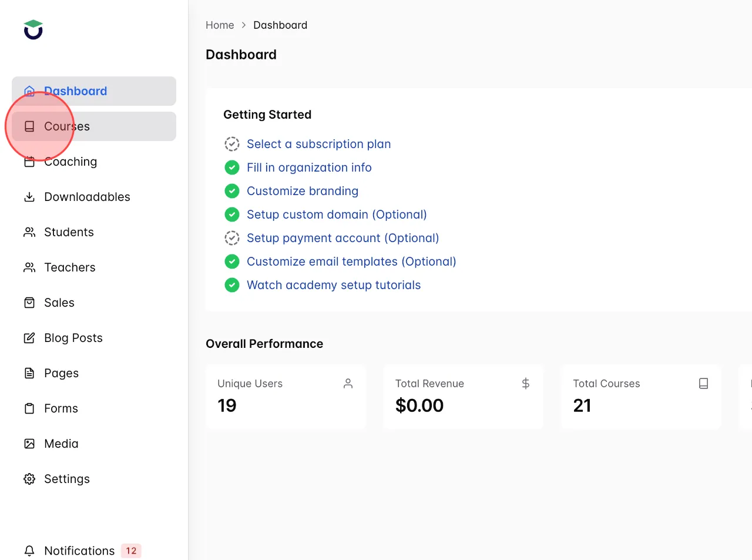Image resolution: width=752 pixels, height=560 pixels.
Task: Click the user icon on Unique Users card
Action: point(348,384)
